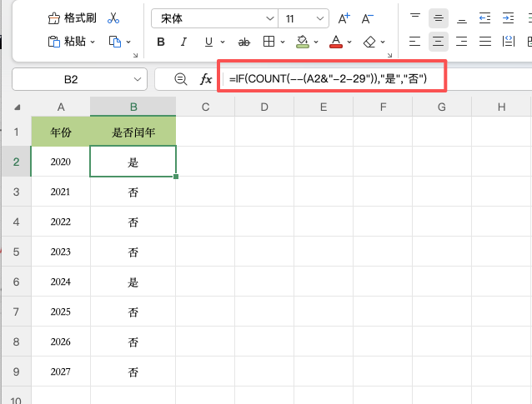Open the Borders dropdown arrow
This screenshot has height=404, width=532.
click(x=283, y=42)
